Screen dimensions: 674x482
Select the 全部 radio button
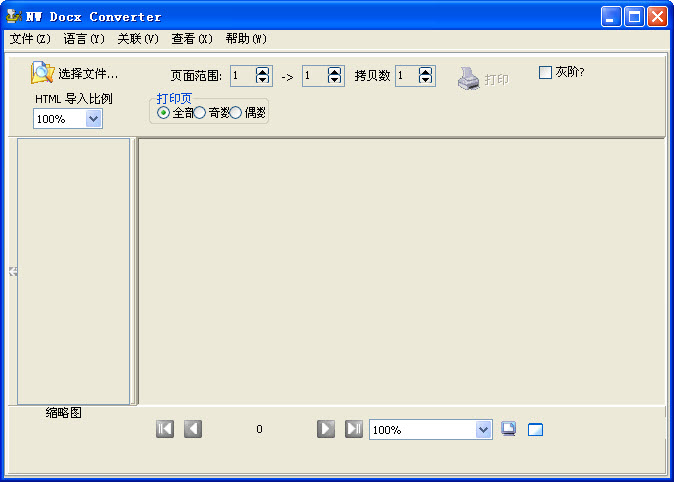(163, 113)
